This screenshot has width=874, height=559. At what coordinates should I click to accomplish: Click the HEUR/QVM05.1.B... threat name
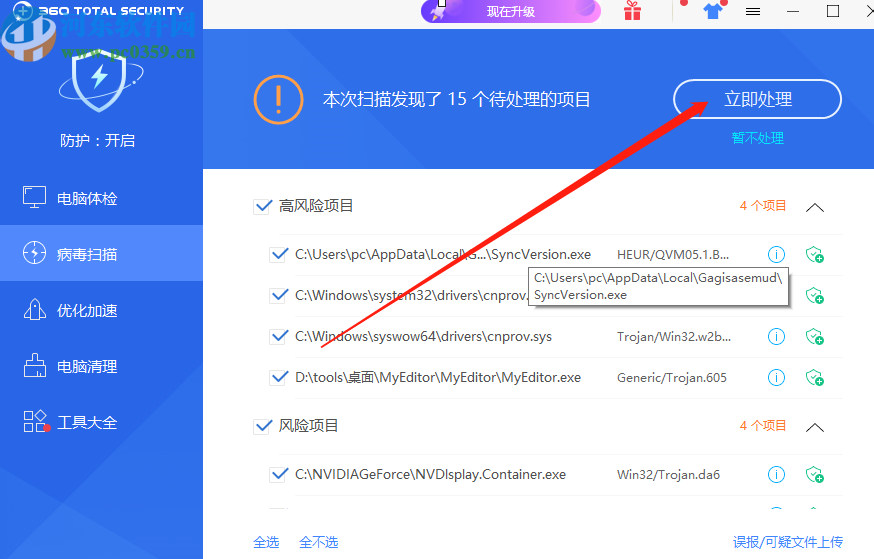click(672, 255)
